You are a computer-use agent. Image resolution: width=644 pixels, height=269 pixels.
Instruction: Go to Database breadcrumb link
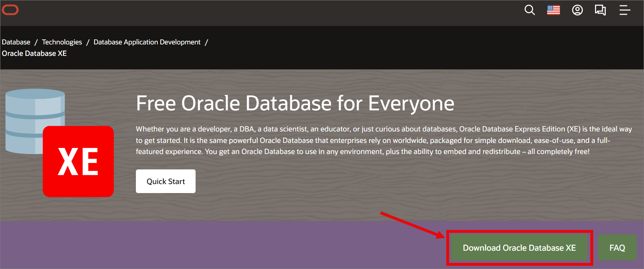(16, 42)
